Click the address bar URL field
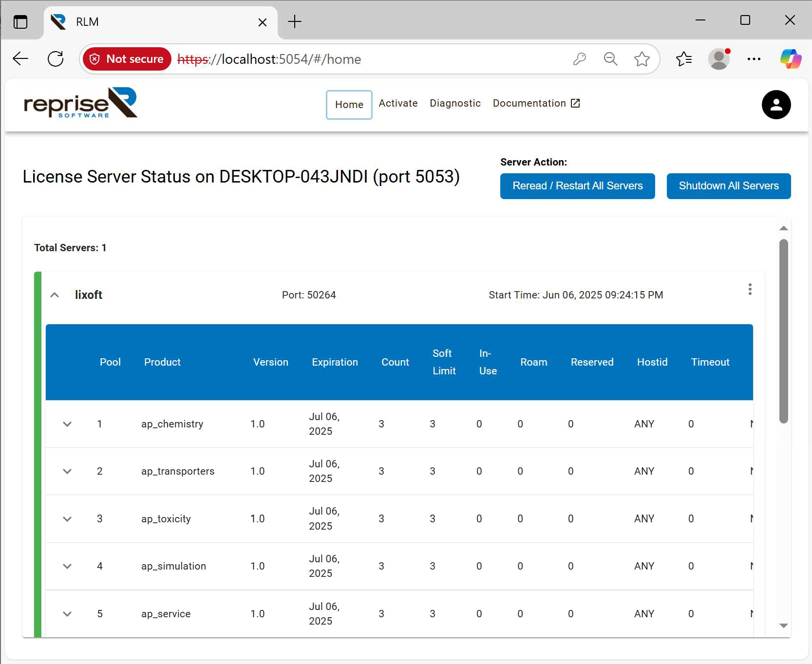The height and width of the screenshot is (664, 812). click(x=370, y=59)
